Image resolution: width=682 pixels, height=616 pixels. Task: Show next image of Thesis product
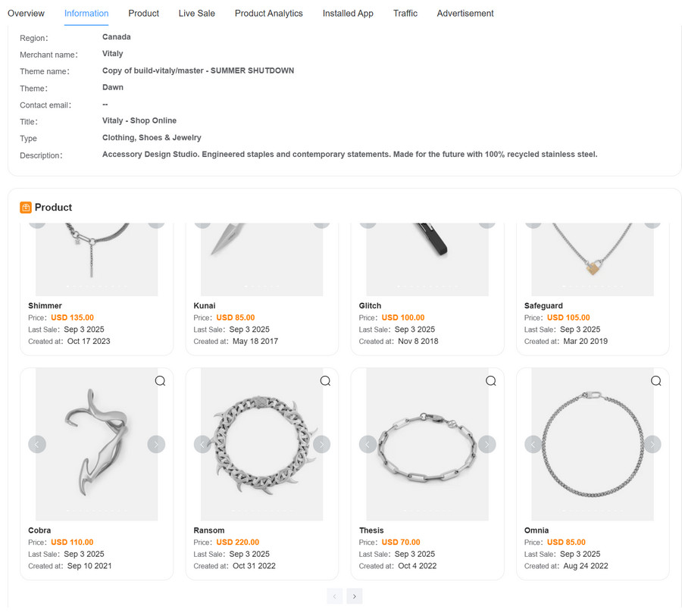pos(487,445)
